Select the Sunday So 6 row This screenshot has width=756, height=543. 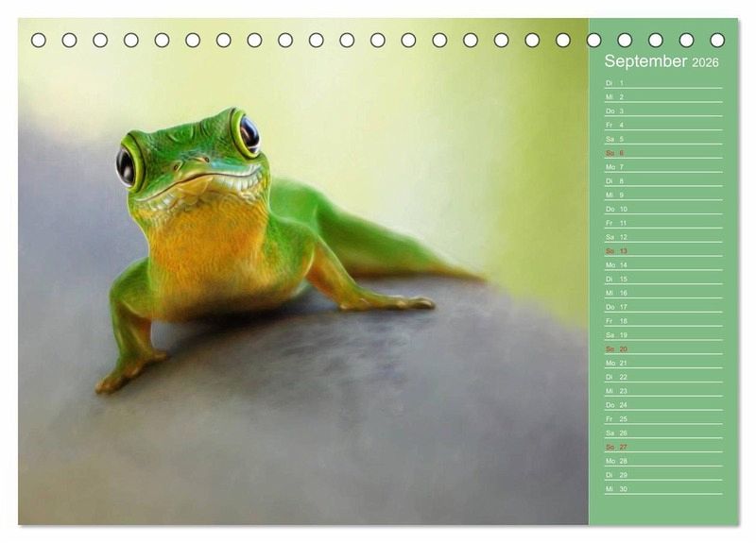coord(662,153)
